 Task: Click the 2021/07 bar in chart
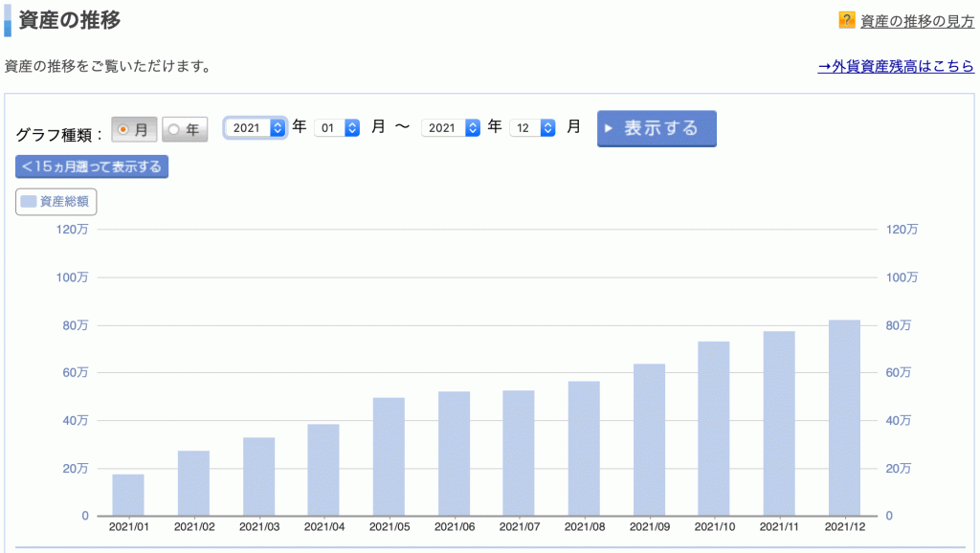519,453
